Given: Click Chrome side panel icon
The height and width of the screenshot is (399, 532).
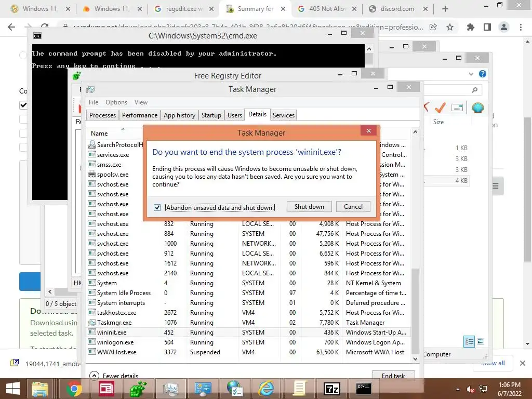Looking at the screenshot, I should [x=487, y=27].
